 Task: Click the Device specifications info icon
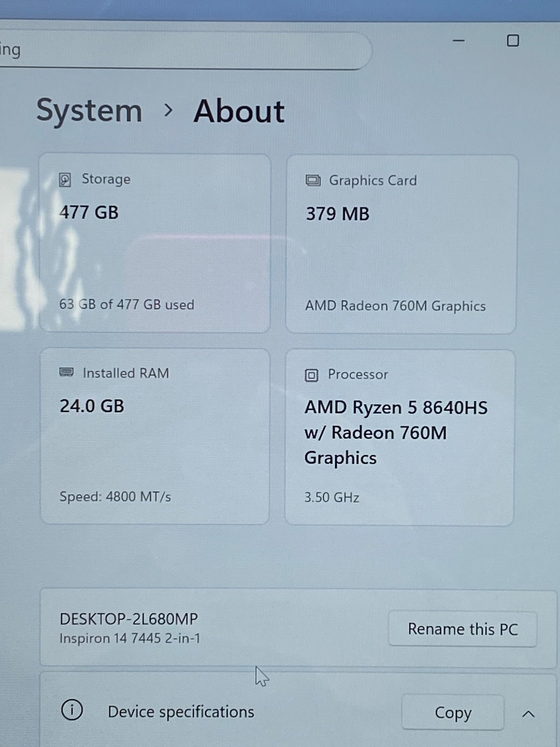(x=72, y=710)
